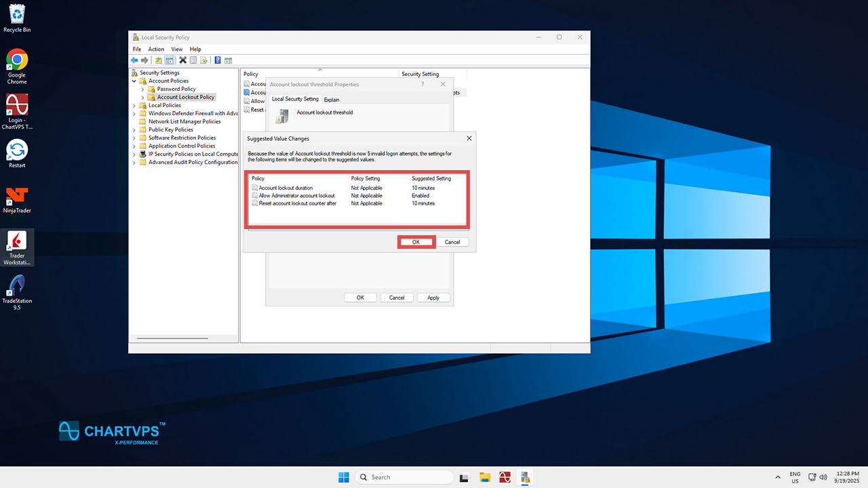Image resolution: width=868 pixels, height=488 pixels.
Task: Click the Delete (X) toolbar icon
Action: point(183,60)
